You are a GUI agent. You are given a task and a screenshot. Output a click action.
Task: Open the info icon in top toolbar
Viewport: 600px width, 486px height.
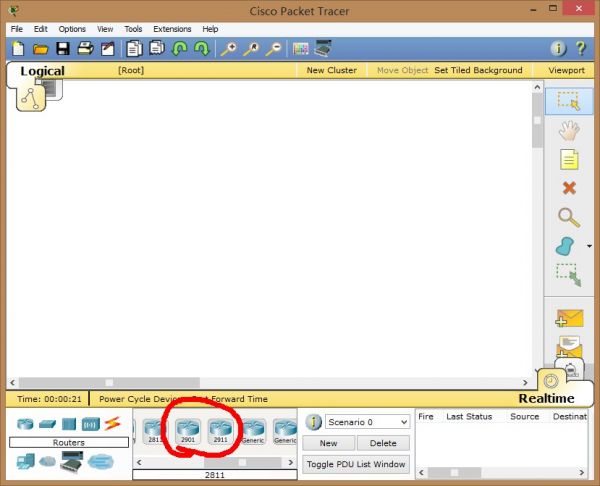pos(558,49)
